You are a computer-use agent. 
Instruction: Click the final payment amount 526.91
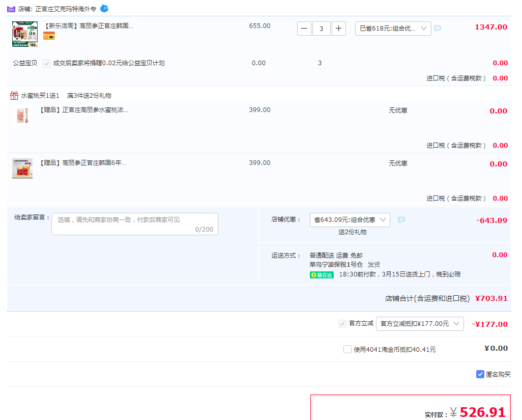pos(483,412)
